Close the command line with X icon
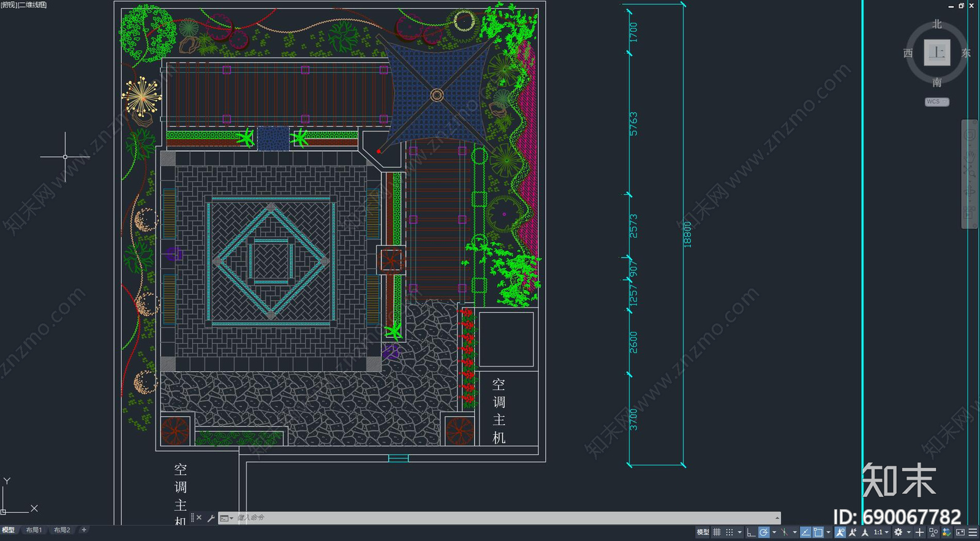The height and width of the screenshot is (541, 980). tap(199, 518)
